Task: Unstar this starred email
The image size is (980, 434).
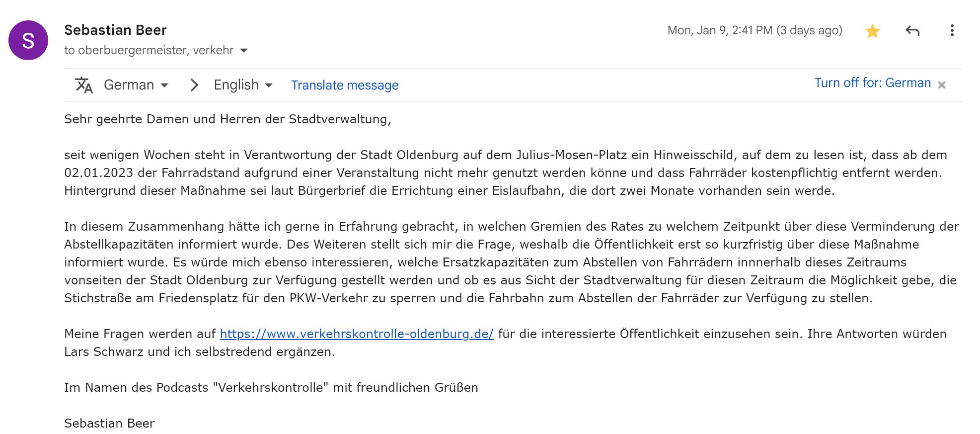Action: click(x=872, y=31)
